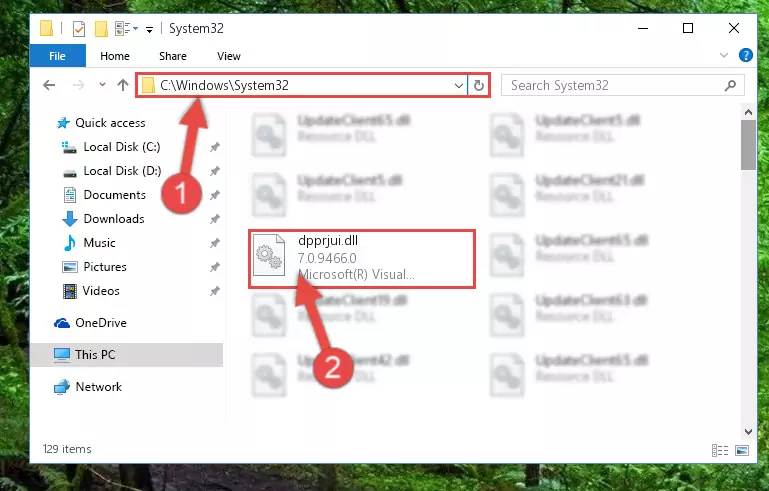Click the 7.0.9466.0 version text
Image resolution: width=769 pixels, height=491 pixels.
327,258
